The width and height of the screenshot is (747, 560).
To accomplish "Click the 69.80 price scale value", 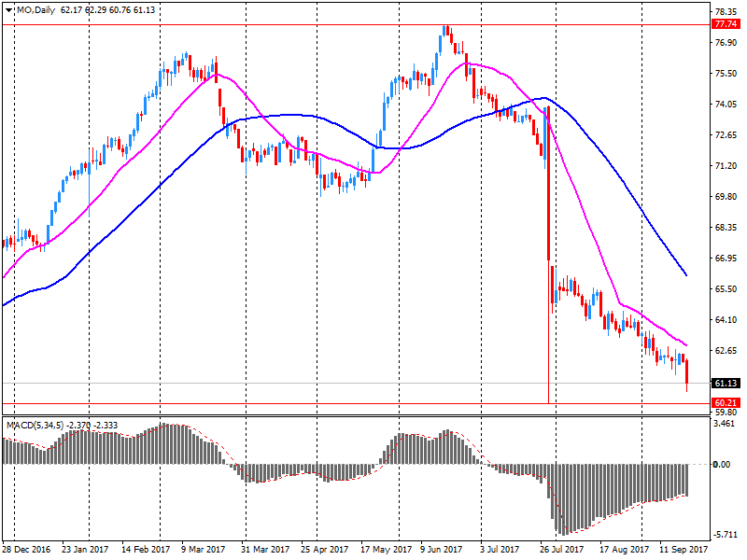I will point(726,196).
